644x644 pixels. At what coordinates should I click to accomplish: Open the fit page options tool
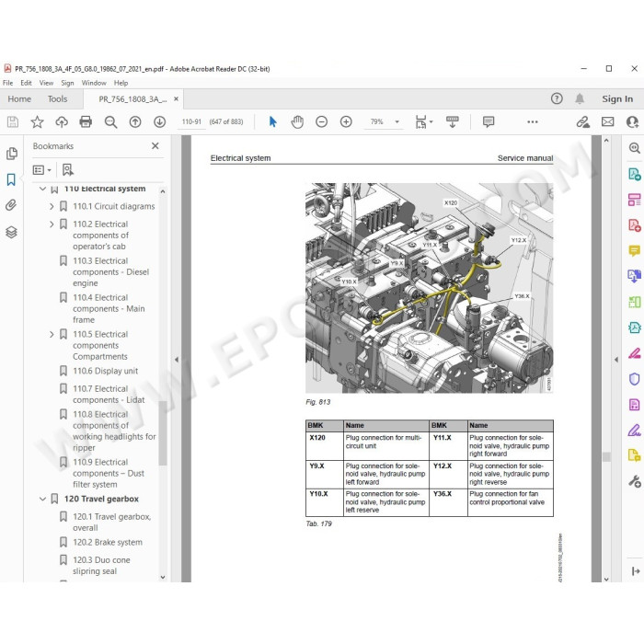(423, 121)
